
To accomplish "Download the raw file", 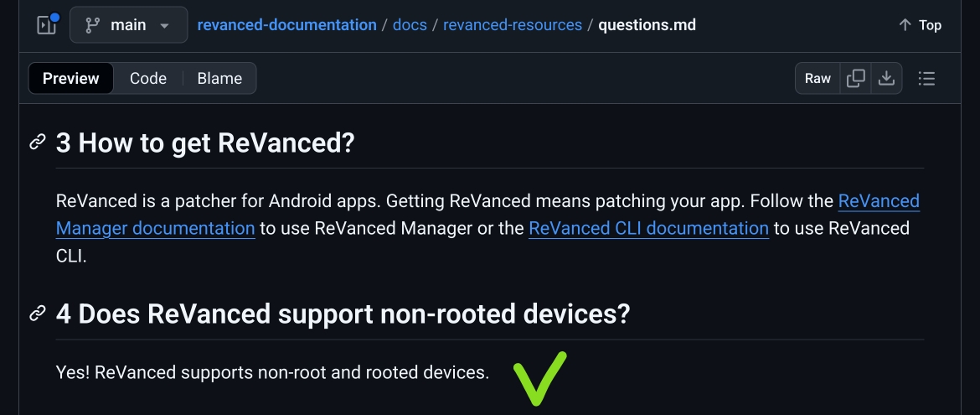I will [886, 79].
